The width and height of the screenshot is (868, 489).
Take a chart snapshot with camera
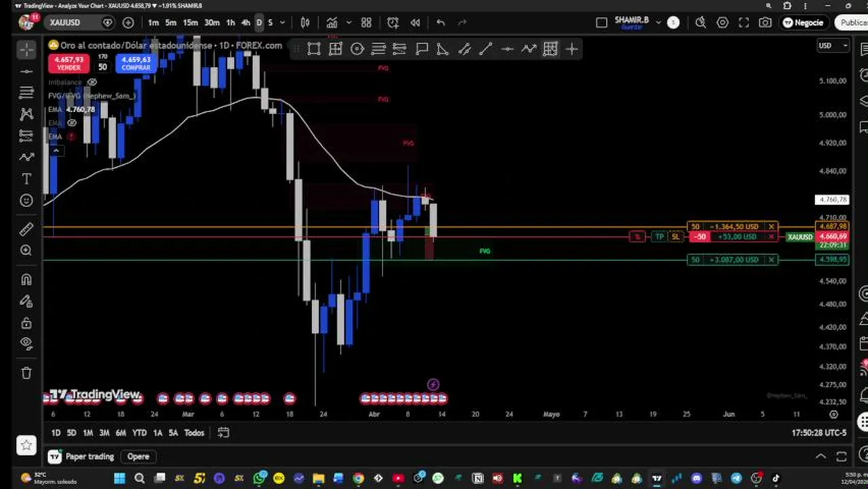765,22
